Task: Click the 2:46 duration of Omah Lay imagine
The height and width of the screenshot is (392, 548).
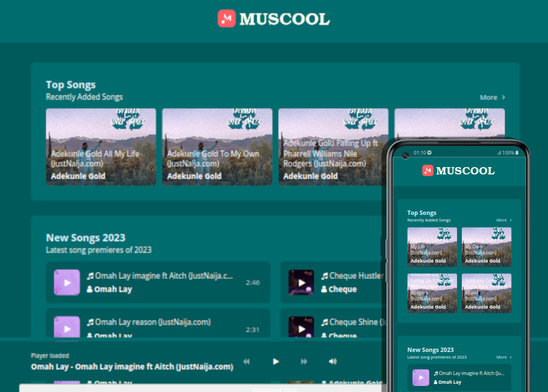Action: click(253, 283)
